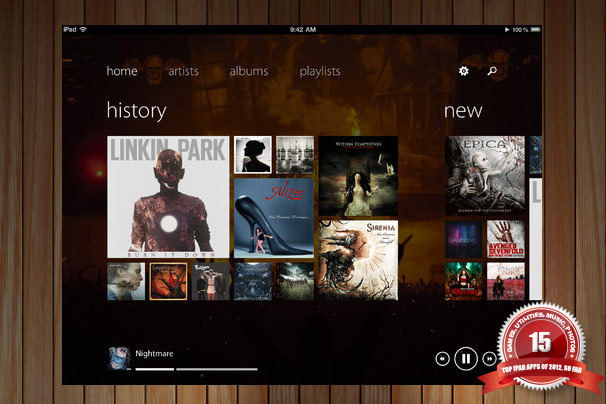Open the standing figure album cover under Linkin Park
This screenshot has width=606, height=404.
click(211, 281)
